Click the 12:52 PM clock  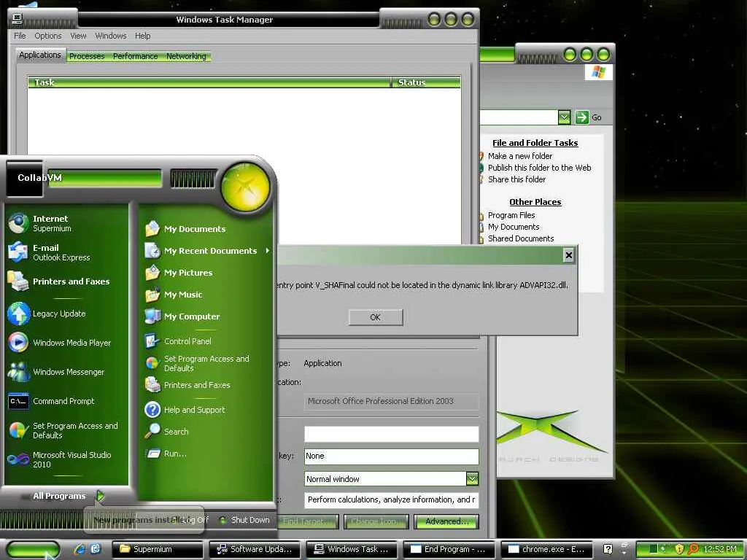point(720,549)
